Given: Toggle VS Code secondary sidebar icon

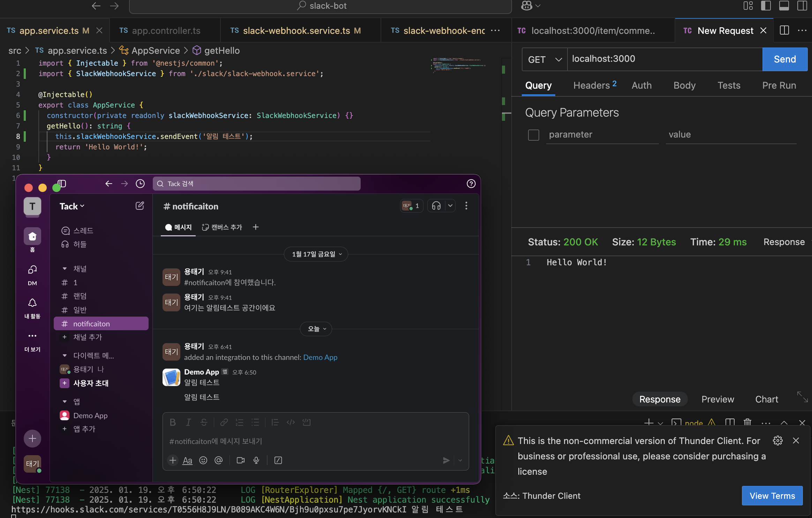Looking at the screenshot, I should 802,6.
